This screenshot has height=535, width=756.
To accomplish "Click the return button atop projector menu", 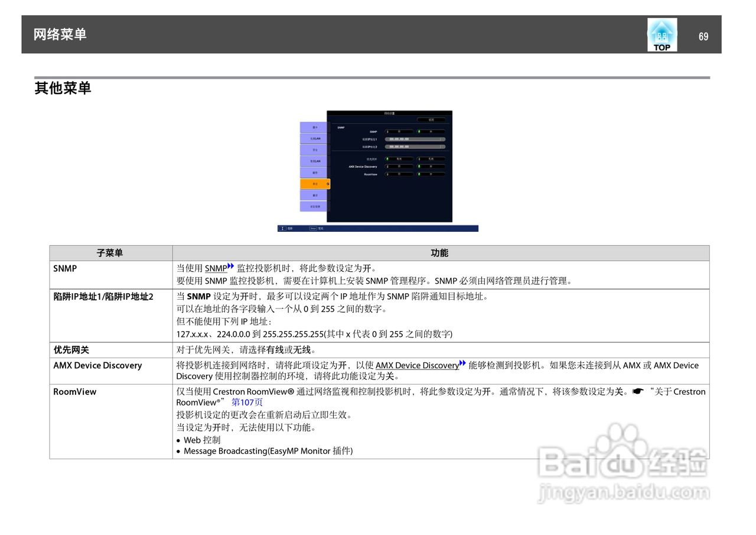I will coord(431,120).
